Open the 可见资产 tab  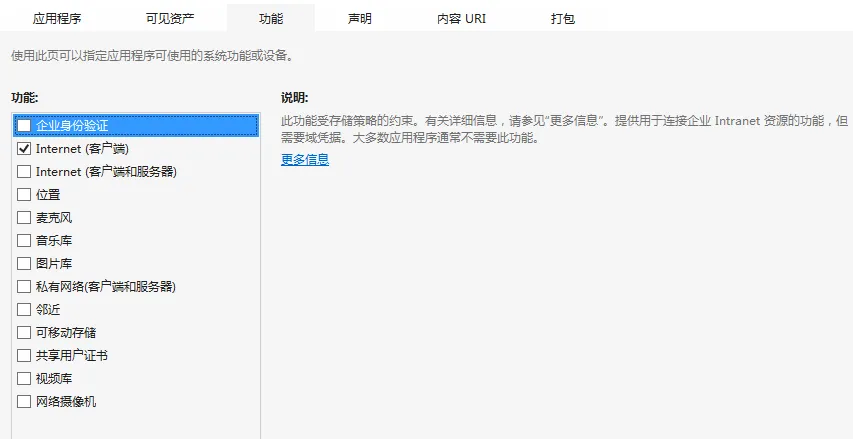pos(169,18)
